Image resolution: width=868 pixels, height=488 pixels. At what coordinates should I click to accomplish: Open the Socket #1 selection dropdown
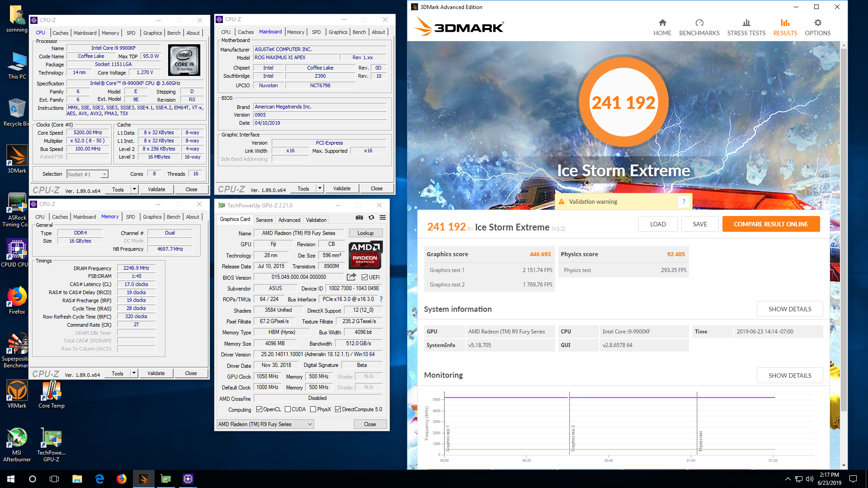tap(87, 174)
